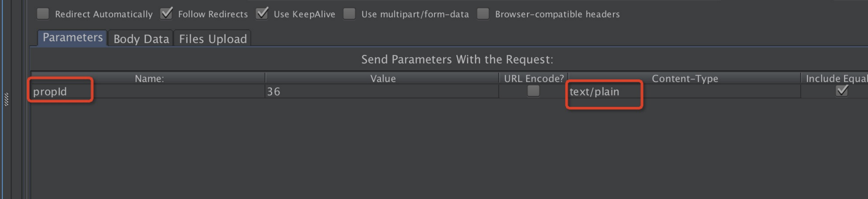Uncheck Include Equals for propId row

pyautogui.click(x=842, y=91)
